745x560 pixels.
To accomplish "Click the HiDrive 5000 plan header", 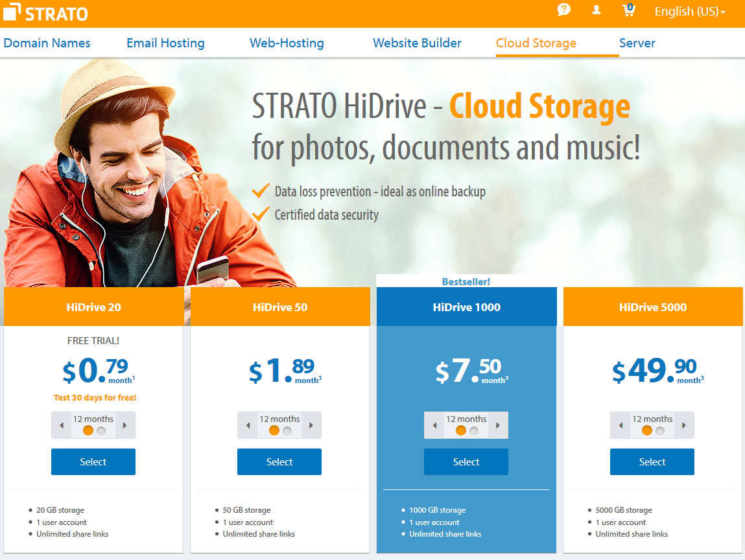I will (x=653, y=307).
